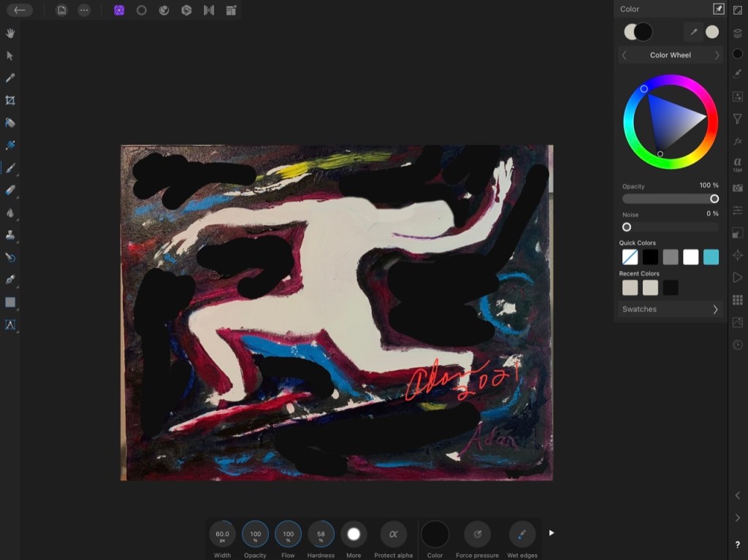Select the Flood Fill tool

pos(10,123)
